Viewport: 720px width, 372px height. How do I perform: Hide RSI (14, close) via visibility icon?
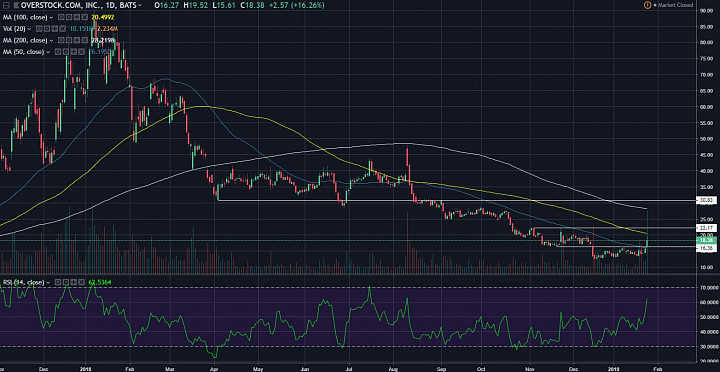click(58, 282)
